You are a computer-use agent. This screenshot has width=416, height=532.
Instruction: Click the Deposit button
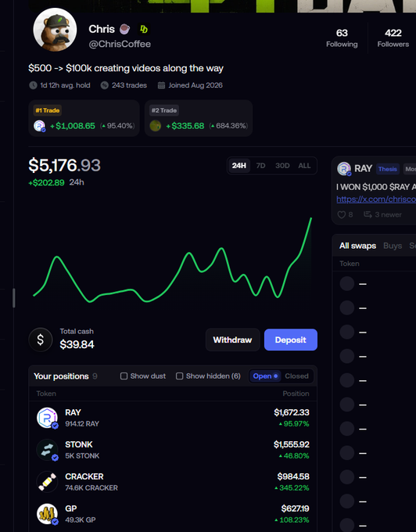(291, 340)
